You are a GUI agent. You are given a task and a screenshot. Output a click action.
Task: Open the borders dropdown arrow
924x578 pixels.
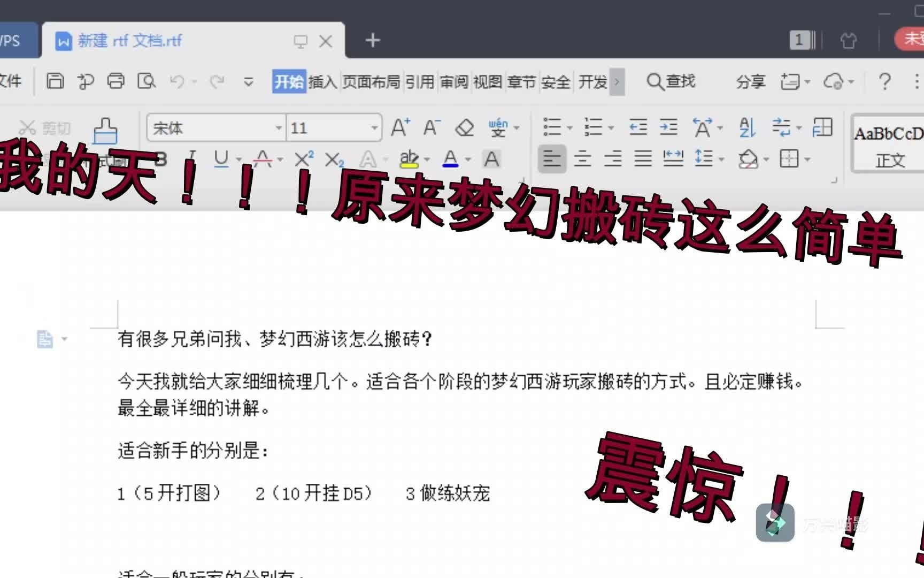pyautogui.click(x=807, y=159)
